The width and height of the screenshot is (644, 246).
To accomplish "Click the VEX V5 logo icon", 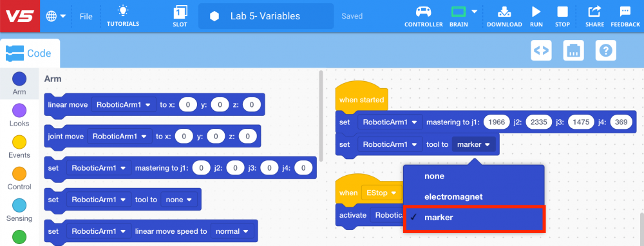I will [x=20, y=16].
